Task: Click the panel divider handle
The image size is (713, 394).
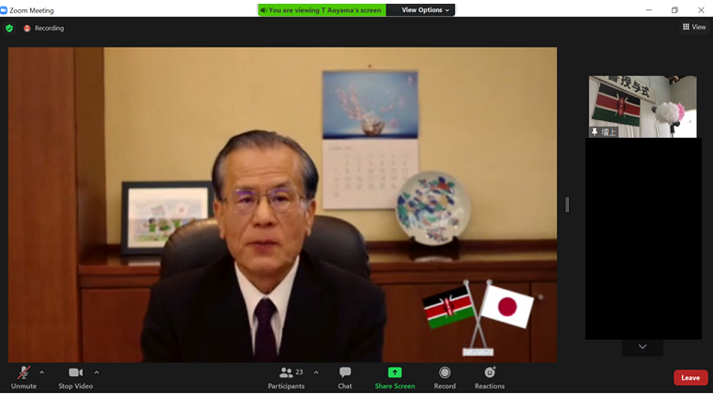Action: click(567, 204)
